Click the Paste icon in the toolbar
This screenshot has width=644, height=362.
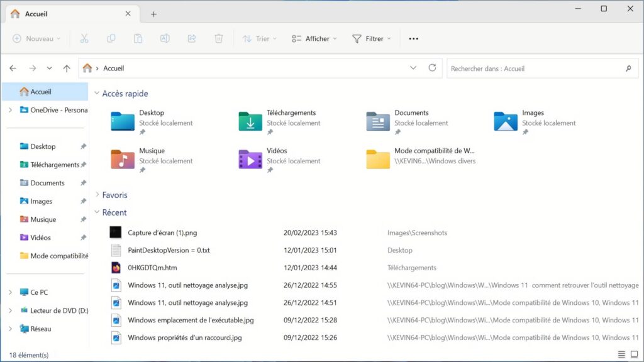pyautogui.click(x=138, y=38)
